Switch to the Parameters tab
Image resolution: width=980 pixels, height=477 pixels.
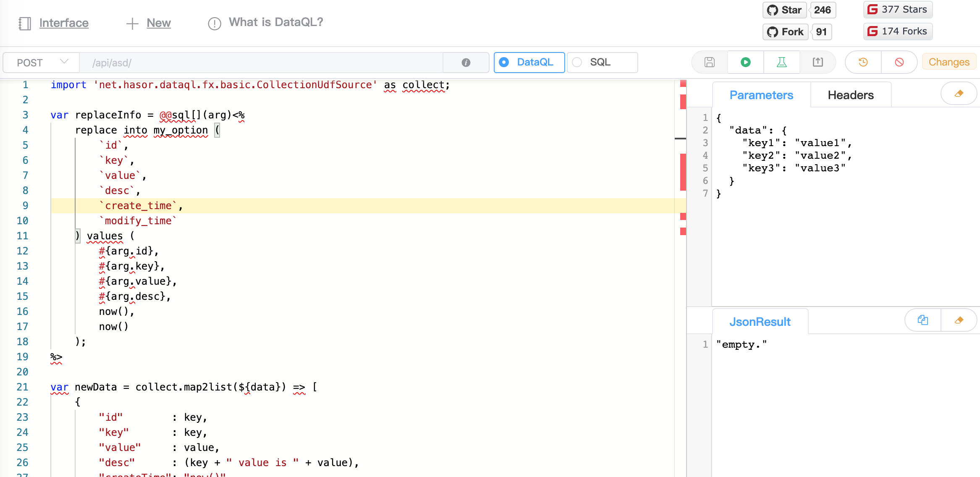point(761,95)
